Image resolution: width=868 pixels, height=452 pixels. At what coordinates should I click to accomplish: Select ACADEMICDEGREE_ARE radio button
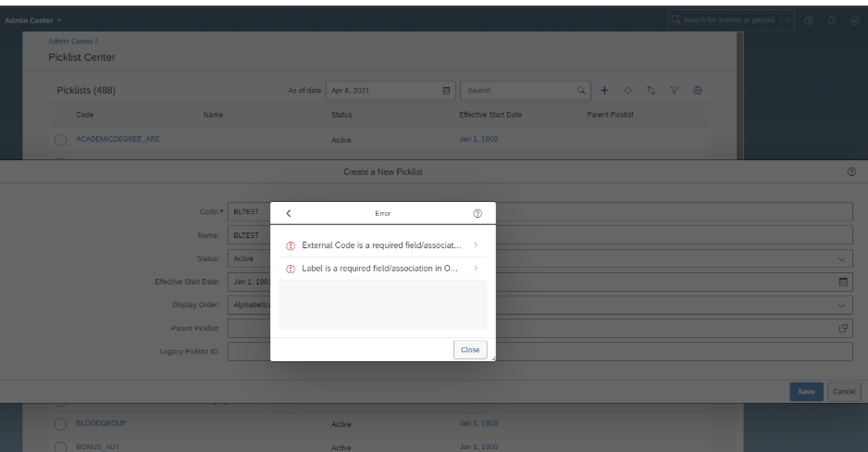[60, 140]
